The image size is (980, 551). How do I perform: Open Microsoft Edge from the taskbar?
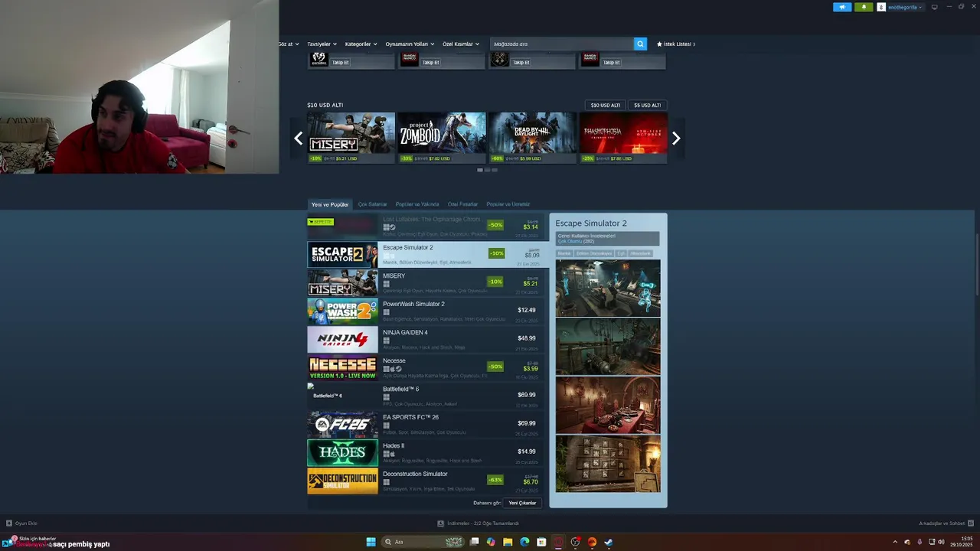click(524, 542)
